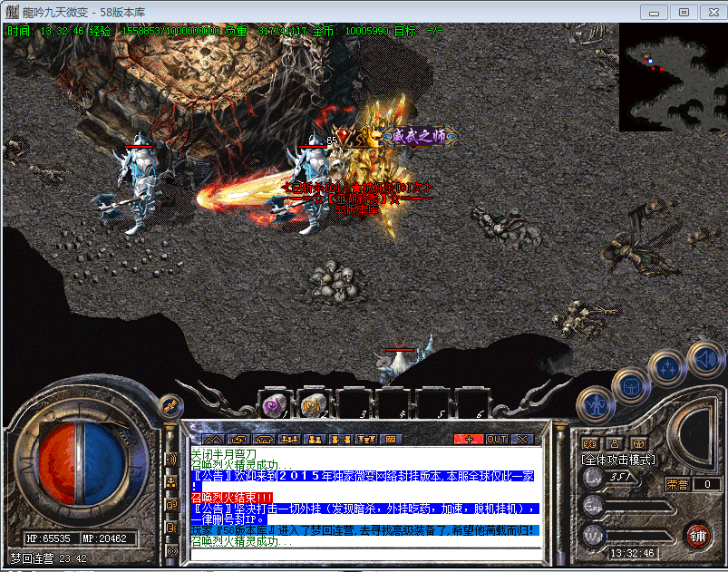Click the red HP half of the orb
Image resolution: width=728 pixels, height=572 pixels.
[58, 463]
